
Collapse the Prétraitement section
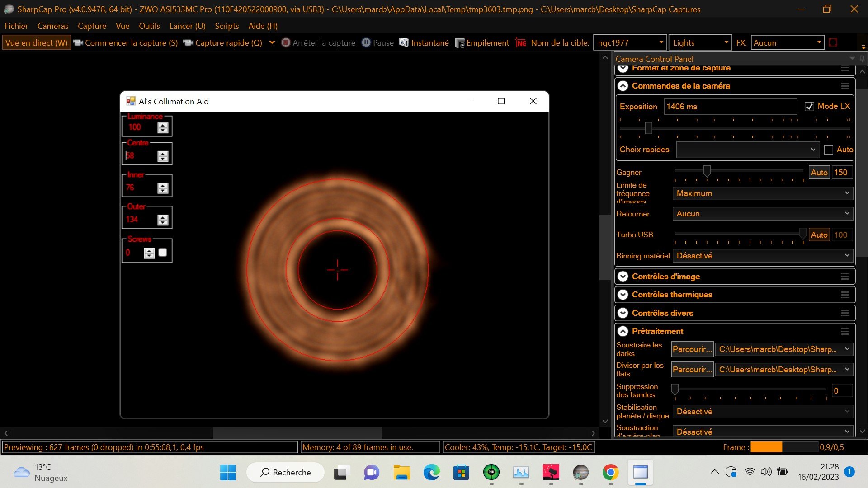tap(623, 331)
